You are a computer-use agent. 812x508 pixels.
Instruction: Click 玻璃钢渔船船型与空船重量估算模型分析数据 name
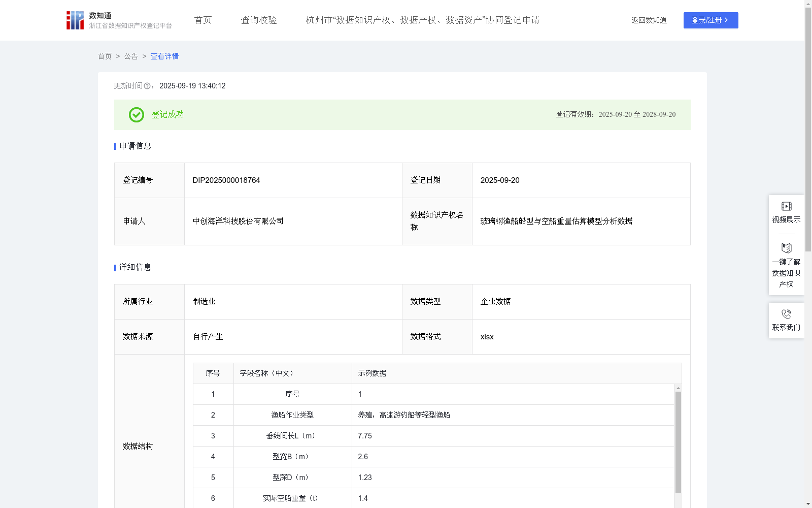(556, 221)
